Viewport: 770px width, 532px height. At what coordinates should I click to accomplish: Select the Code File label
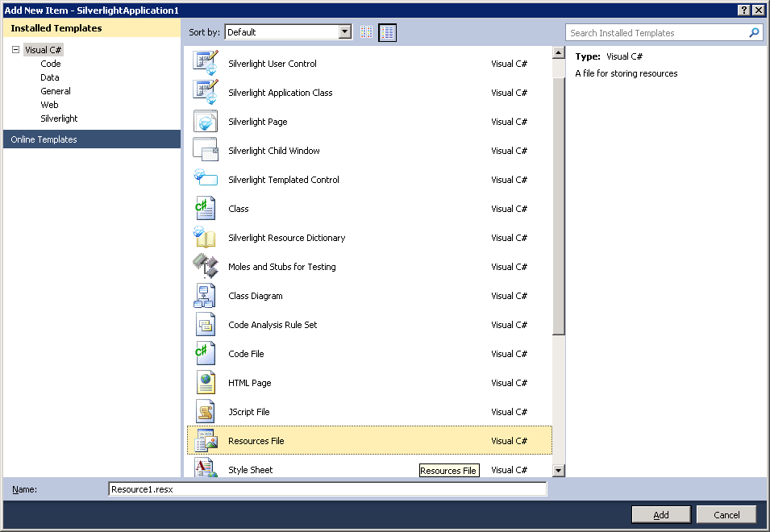[246, 354]
